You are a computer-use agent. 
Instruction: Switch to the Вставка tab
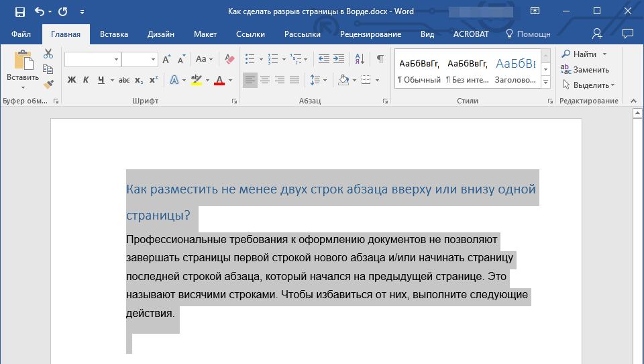(114, 34)
